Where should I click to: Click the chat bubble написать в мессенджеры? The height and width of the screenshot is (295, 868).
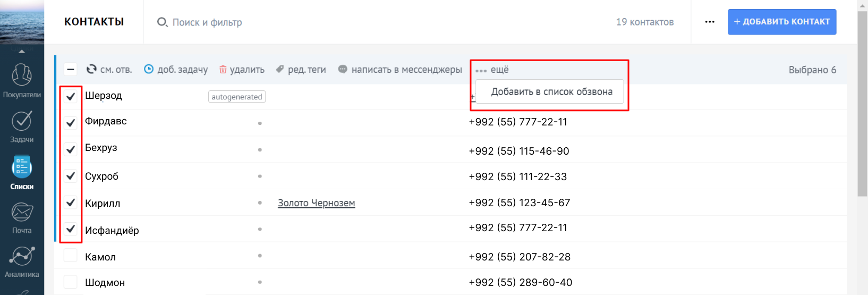tap(343, 69)
